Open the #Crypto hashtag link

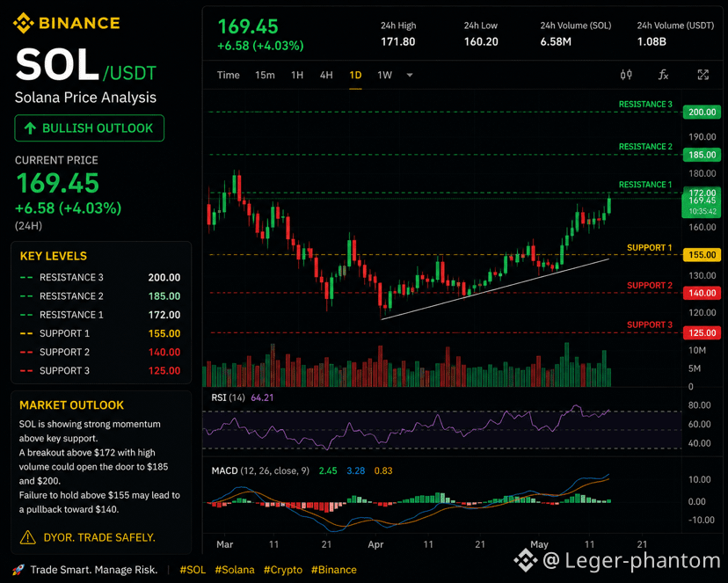click(283, 570)
